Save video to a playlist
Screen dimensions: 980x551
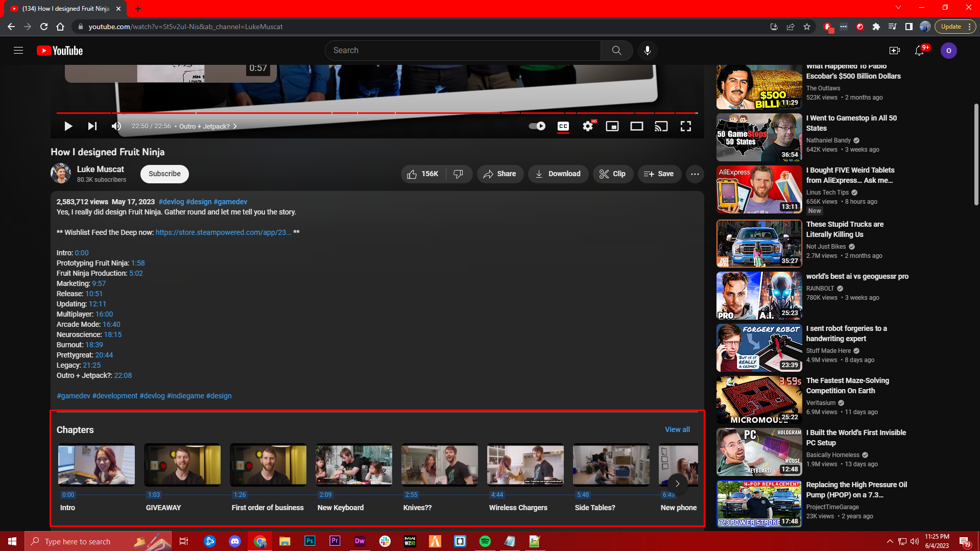tap(659, 174)
